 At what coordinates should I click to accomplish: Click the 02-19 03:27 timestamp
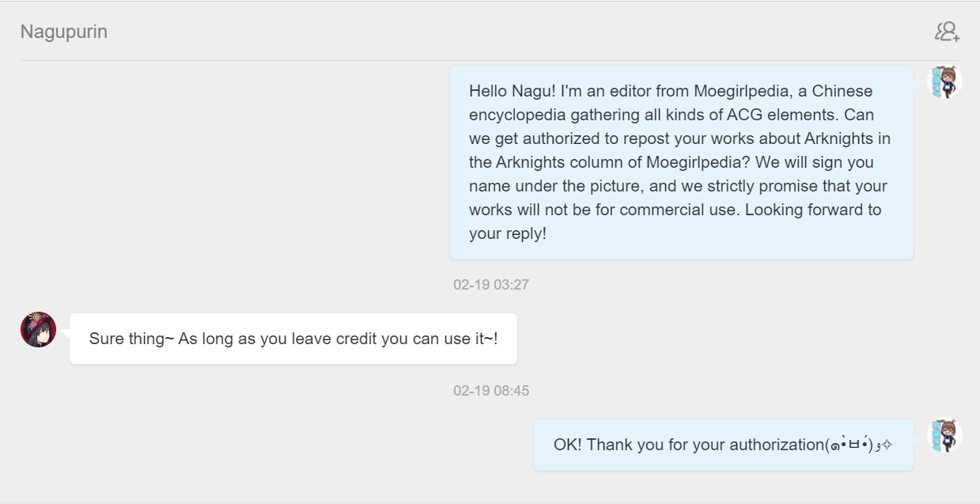490,285
